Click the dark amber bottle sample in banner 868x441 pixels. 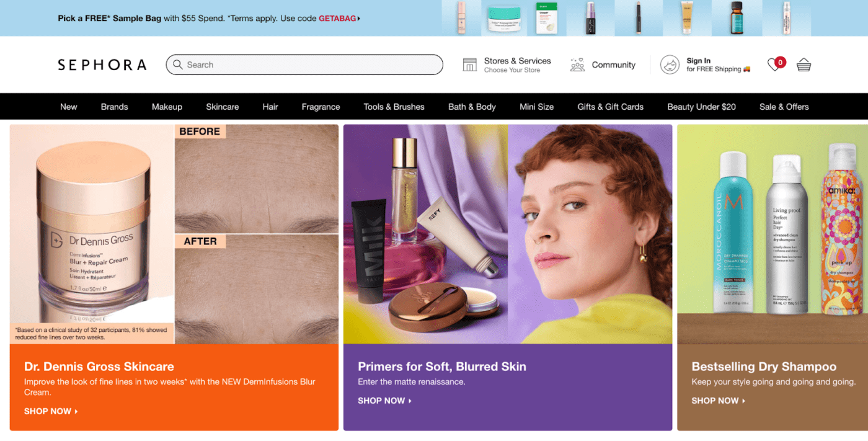click(736, 18)
